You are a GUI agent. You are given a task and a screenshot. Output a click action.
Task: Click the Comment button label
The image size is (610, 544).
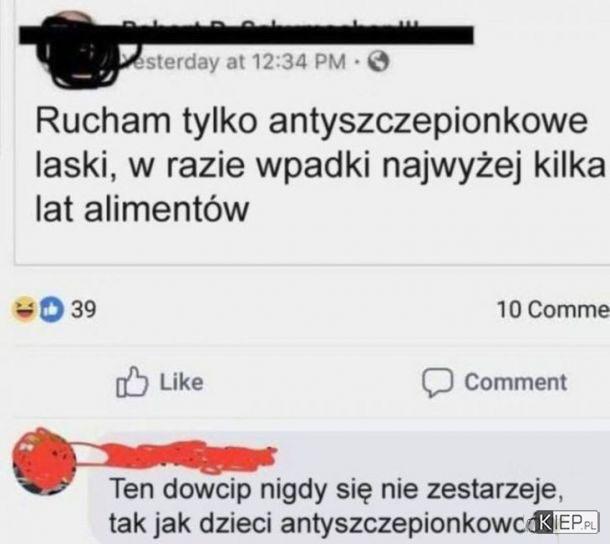515,382
